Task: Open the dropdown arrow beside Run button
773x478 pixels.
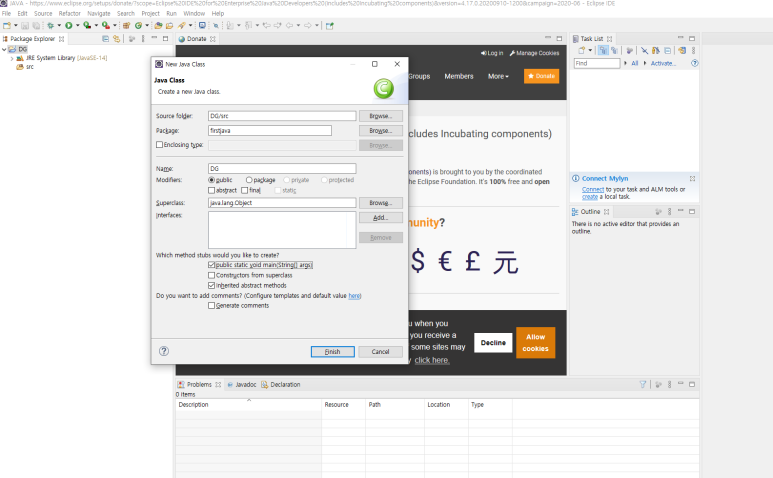Action: [x=77, y=26]
